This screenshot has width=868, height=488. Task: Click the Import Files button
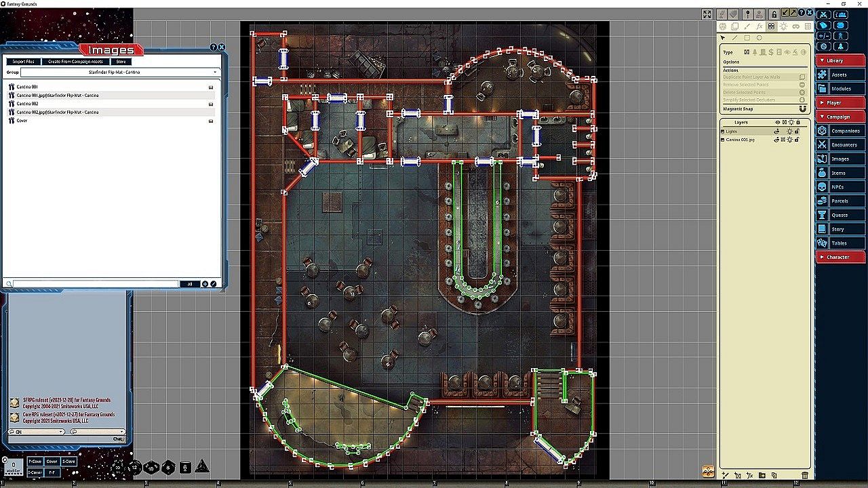(24, 62)
